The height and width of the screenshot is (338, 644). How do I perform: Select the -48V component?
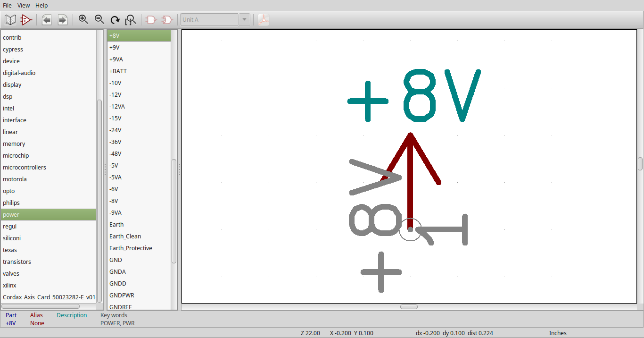pos(139,153)
